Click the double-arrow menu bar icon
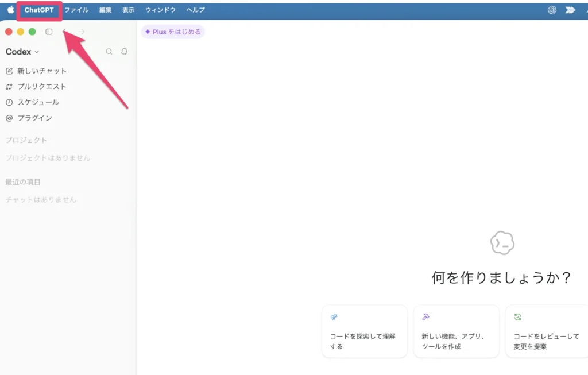 tap(570, 10)
